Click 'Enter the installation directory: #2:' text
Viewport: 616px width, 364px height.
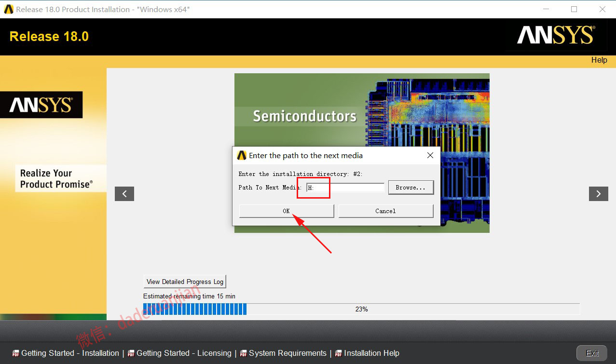click(301, 174)
